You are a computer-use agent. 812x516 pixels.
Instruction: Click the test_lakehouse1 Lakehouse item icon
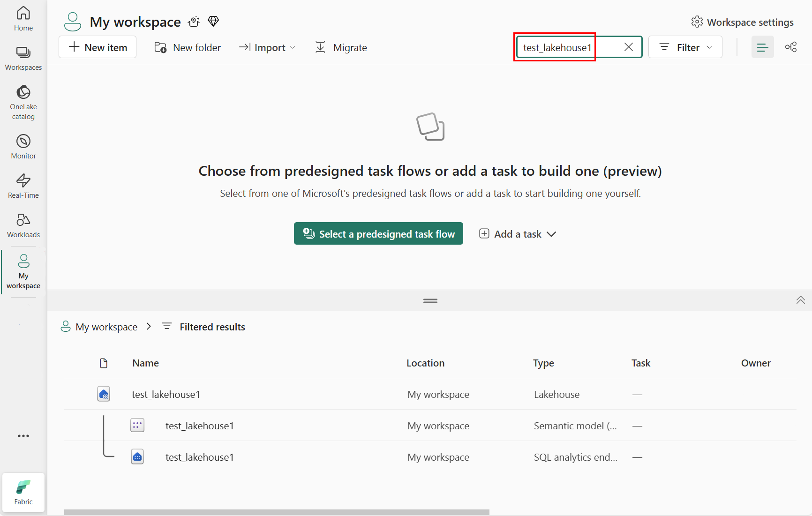pyautogui.click(x=104, y=394)
